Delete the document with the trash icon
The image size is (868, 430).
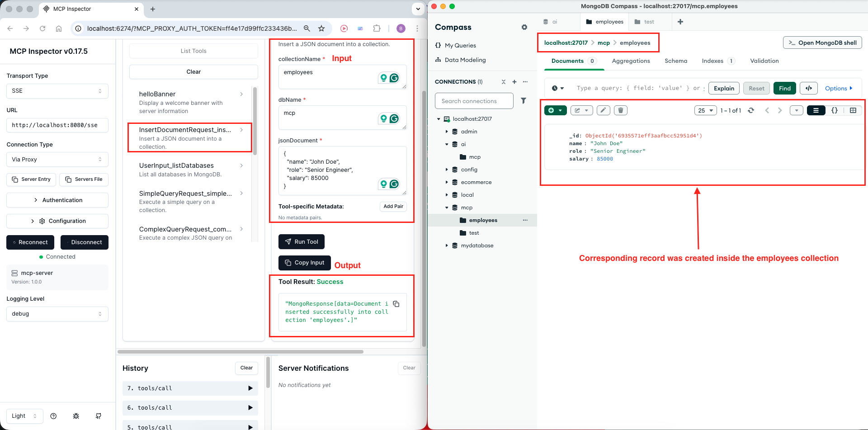(620, 110)
